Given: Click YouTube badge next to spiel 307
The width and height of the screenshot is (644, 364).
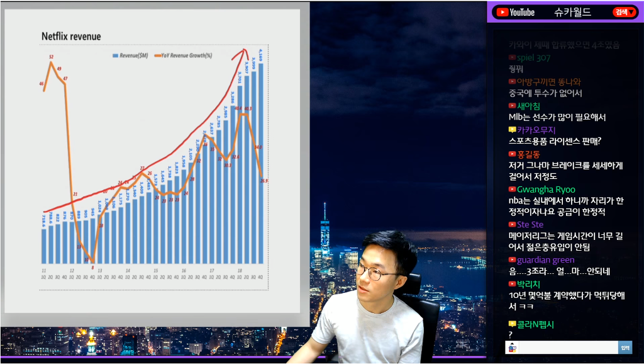Looking at the screenshot, I should pos(512,57).
